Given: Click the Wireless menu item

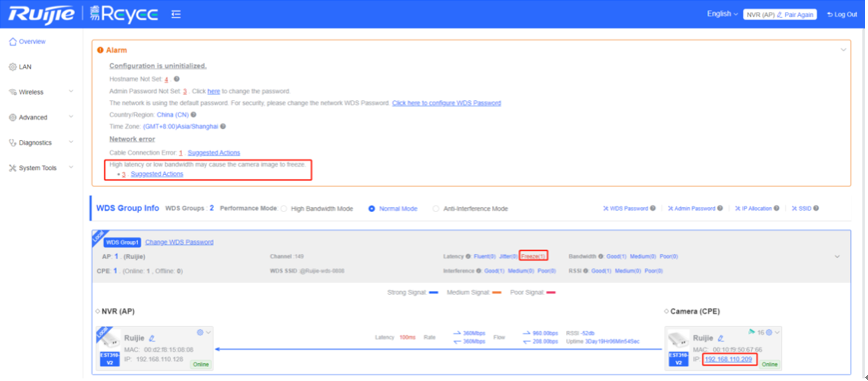Looking at the screenshot, I should [31, 92].
